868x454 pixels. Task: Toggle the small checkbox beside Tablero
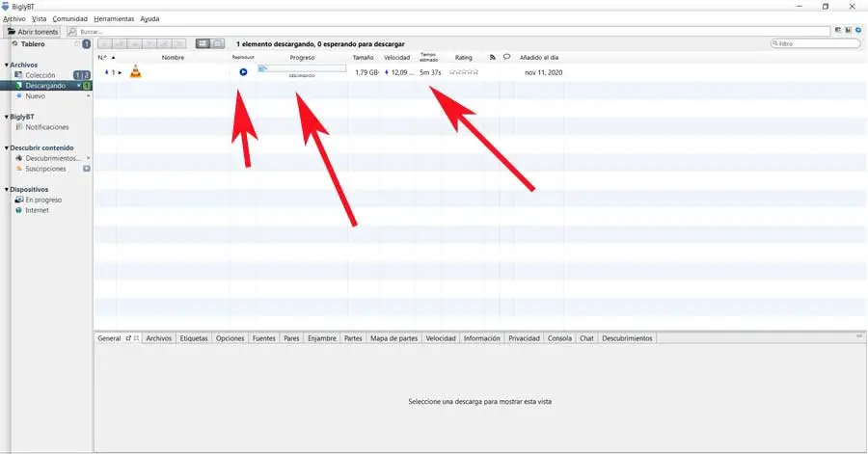pos(77,43)
